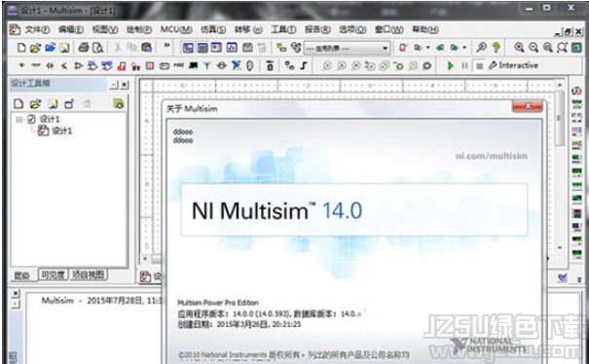
Task: Click the Zoom in magnifier icon
Action: [519, 48]
